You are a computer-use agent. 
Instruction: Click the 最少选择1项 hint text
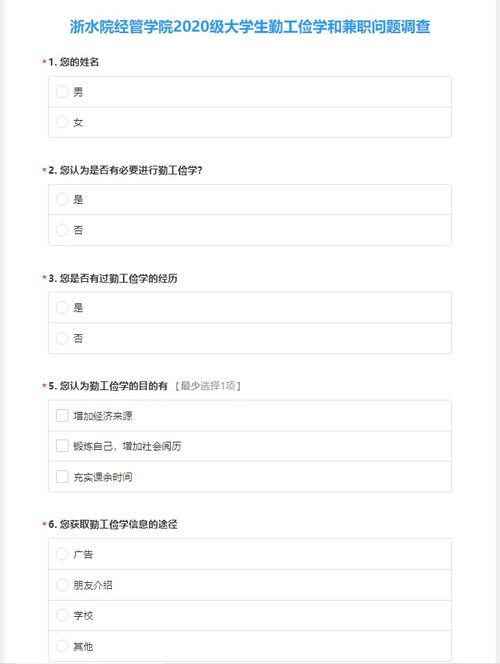(x=208, y=386)
